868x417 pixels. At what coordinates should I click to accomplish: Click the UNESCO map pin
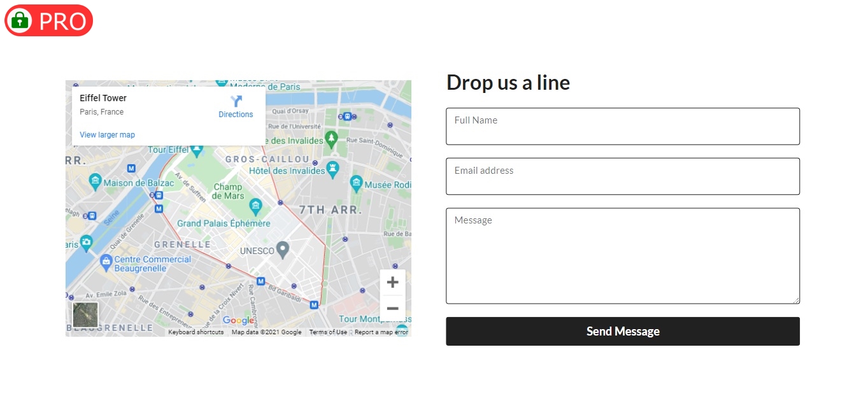tap(282, 250)
